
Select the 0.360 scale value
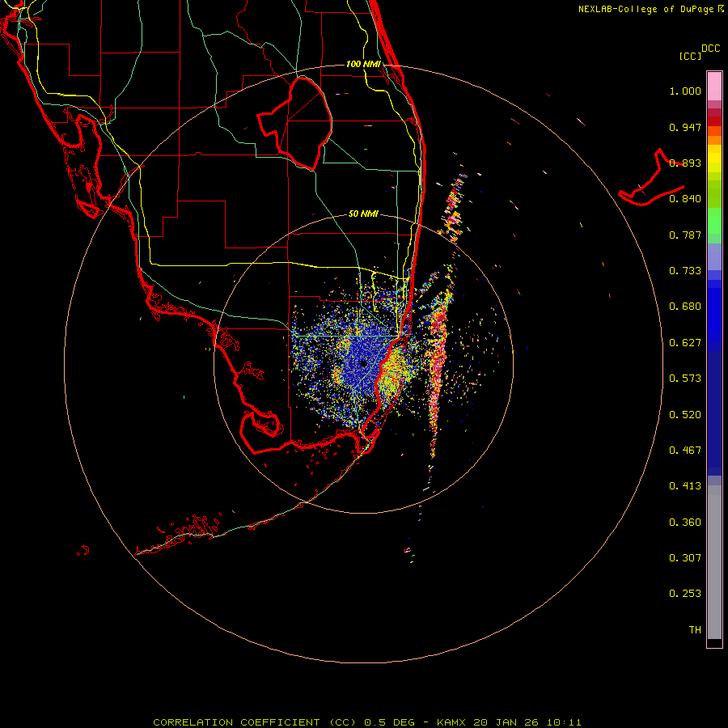click(x=685, y=523)
